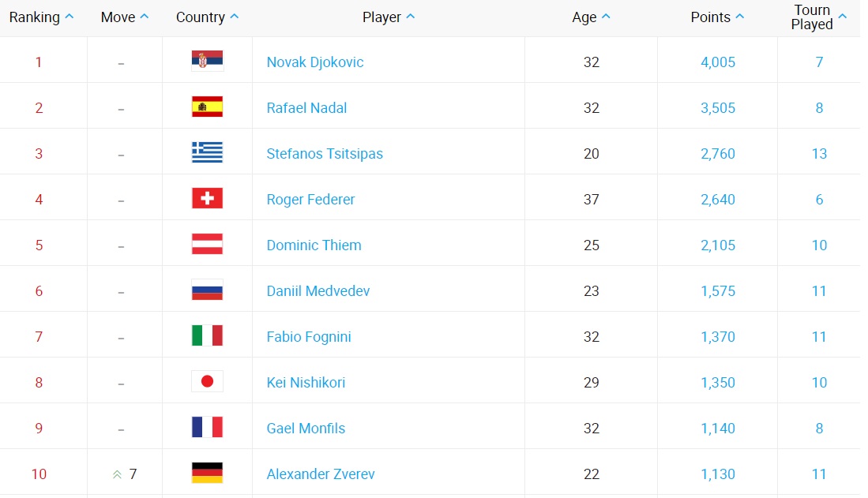Click the Italy flag icon

207,336
